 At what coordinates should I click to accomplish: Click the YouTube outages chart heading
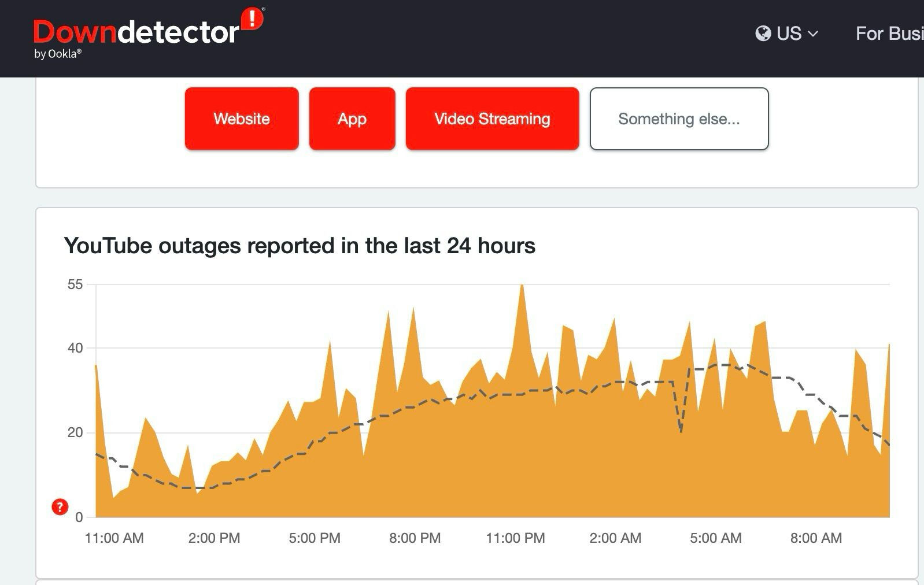tap(300, 246)
